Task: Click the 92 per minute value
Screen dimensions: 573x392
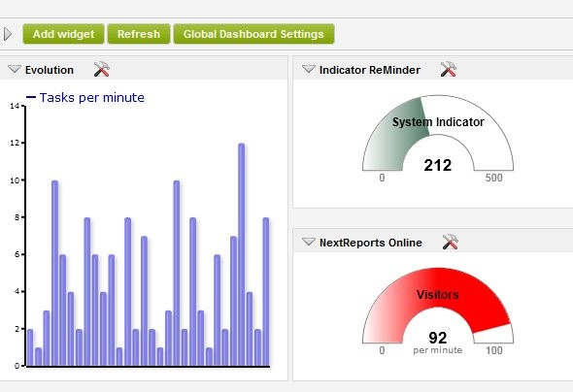Action: tap(438, 342)
